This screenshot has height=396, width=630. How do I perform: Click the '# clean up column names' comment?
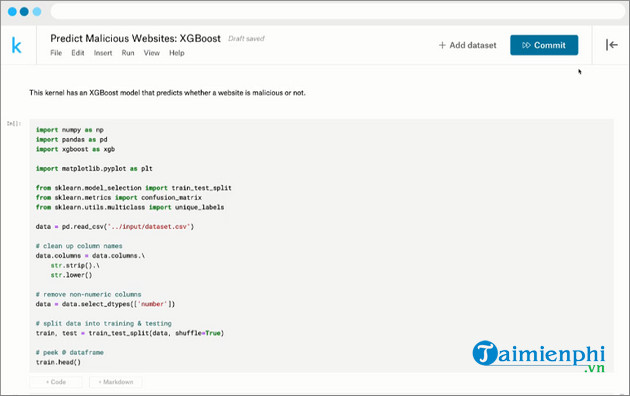(79, 246)
